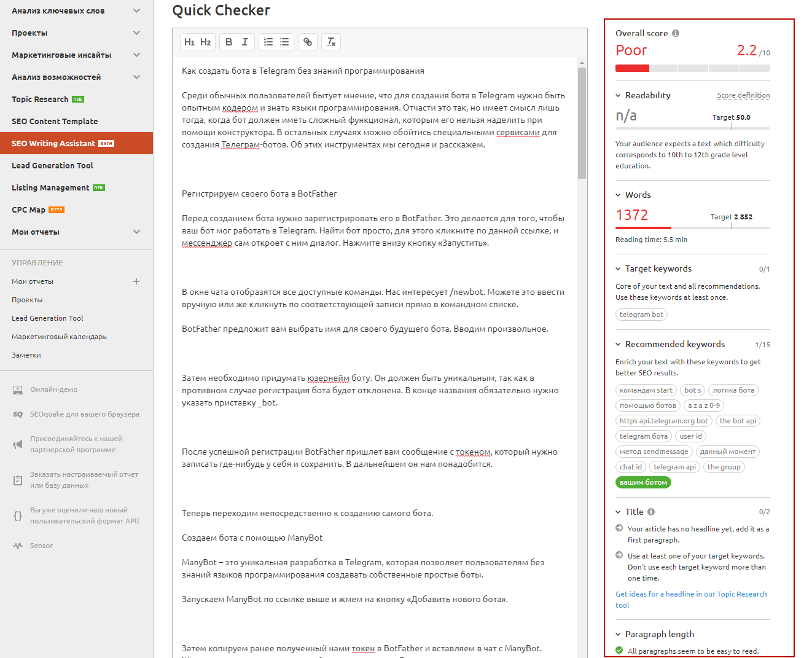
Task: Expand Мои отчеты sidebar section chevron
Action: pos(136,232)
